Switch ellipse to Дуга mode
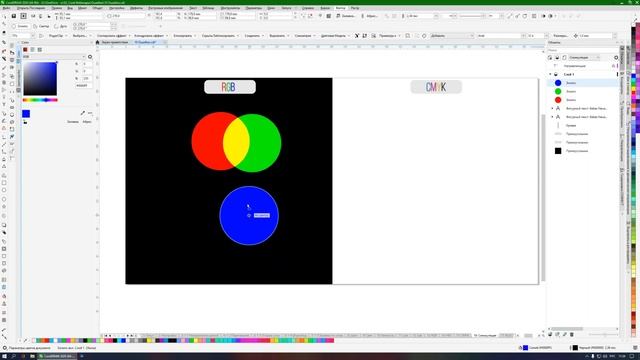Screen dimensions: 640x360 coord(60,26)
